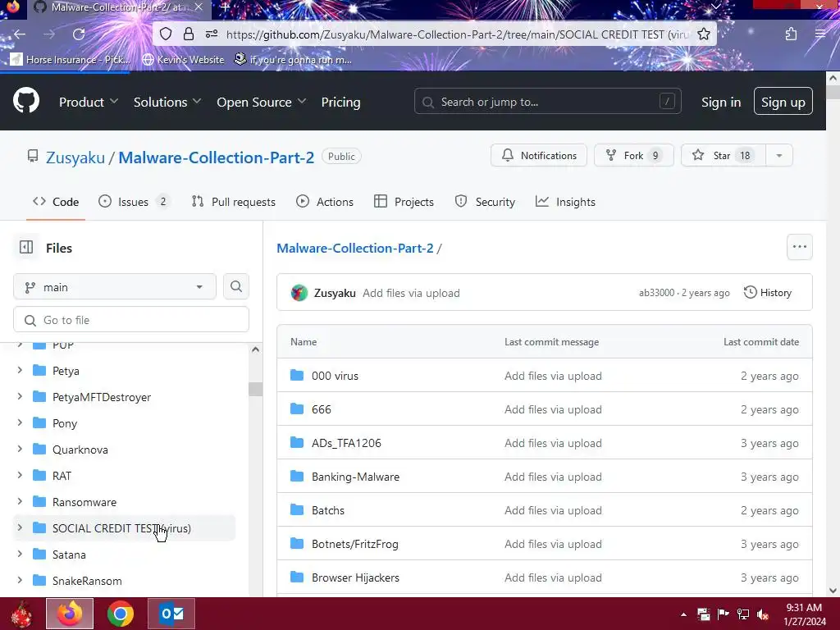Click the file tree scrollbar thumb
The height and width of the screenshot is (630, 840).
coord(256,390)
